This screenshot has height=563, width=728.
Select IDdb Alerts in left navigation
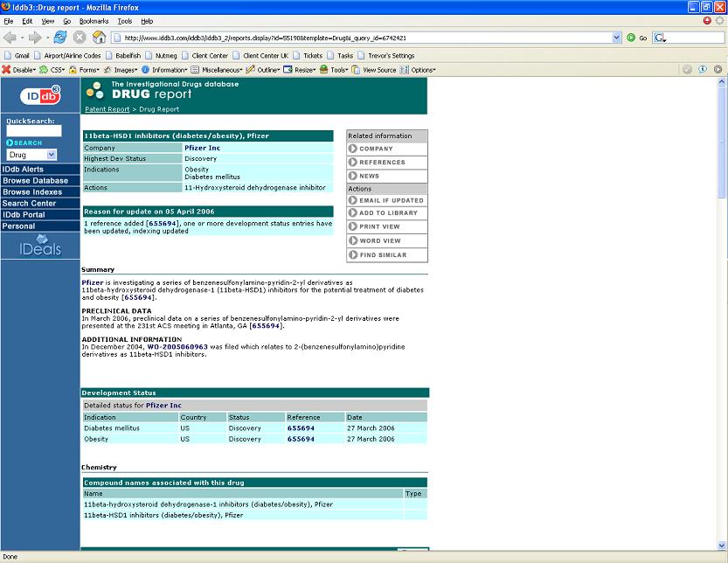click(40, 169)
